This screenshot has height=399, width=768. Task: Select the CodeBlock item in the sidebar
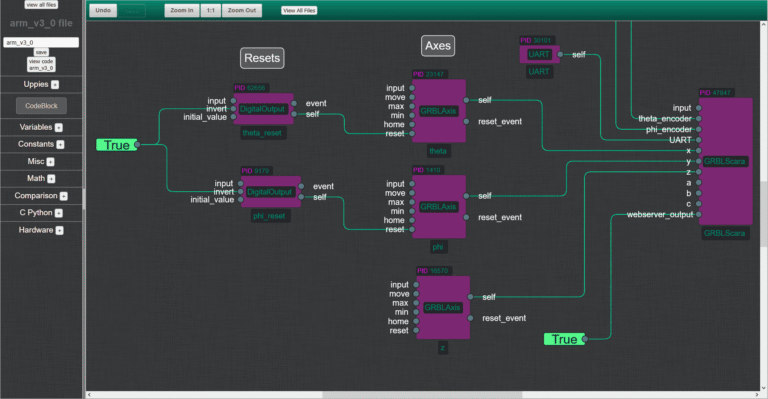tap(41, 106)
